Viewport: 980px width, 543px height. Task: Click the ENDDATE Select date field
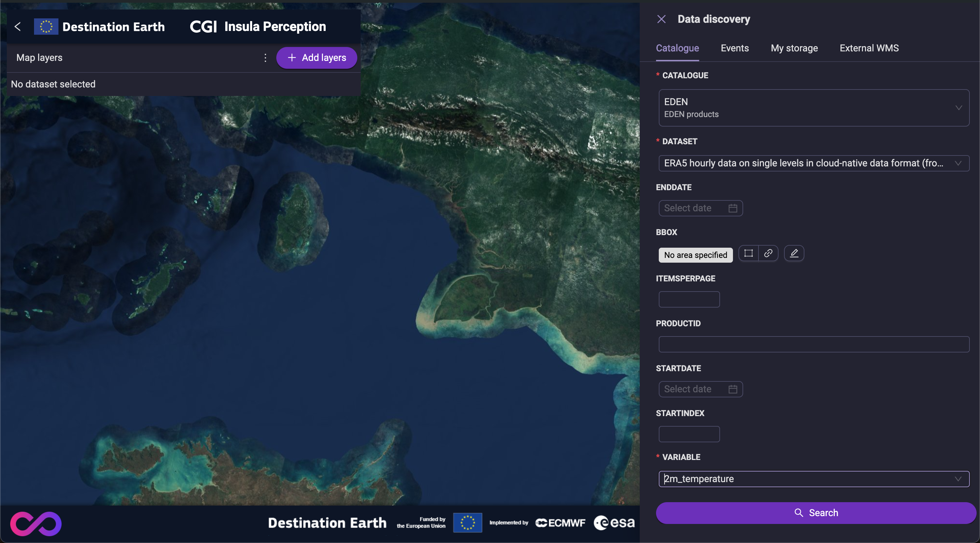tap(700, 208)
